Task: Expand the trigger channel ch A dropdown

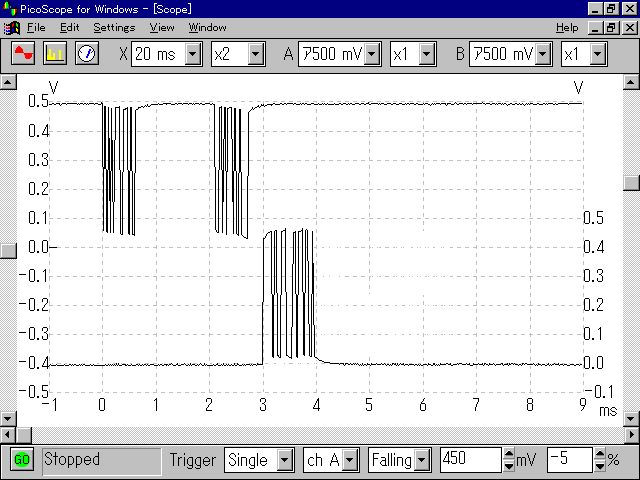Action: 350,460
